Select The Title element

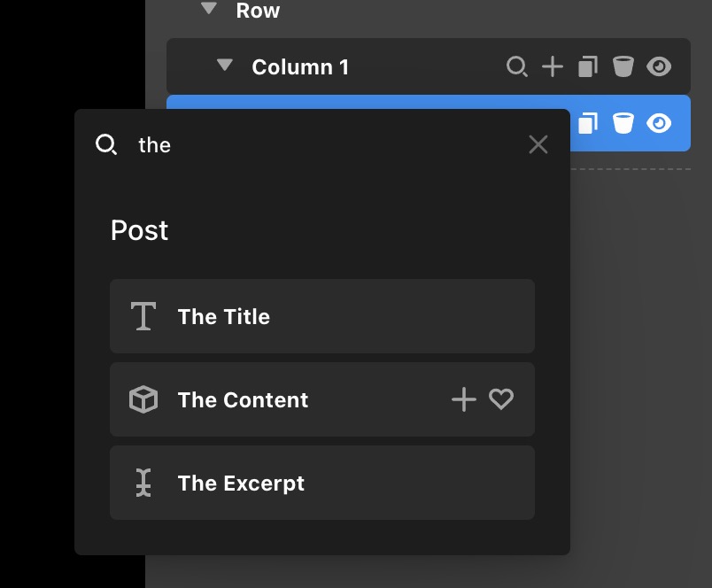pyautogui.click(x=322, y=316)
